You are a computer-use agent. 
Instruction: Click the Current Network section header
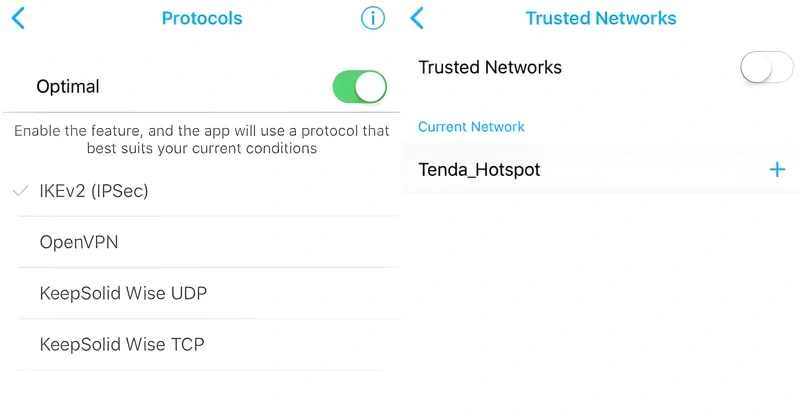pos(471,127)
